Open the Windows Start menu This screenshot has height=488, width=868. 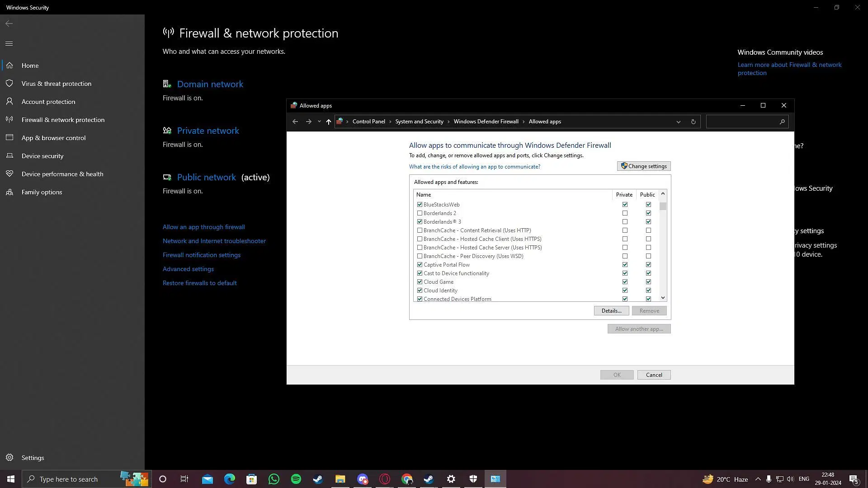(x=11, y=479)
